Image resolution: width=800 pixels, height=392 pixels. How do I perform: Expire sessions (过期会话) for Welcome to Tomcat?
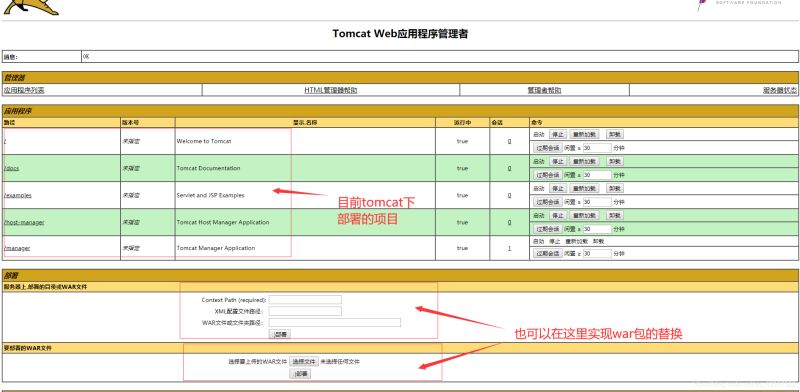pos(547,148)
